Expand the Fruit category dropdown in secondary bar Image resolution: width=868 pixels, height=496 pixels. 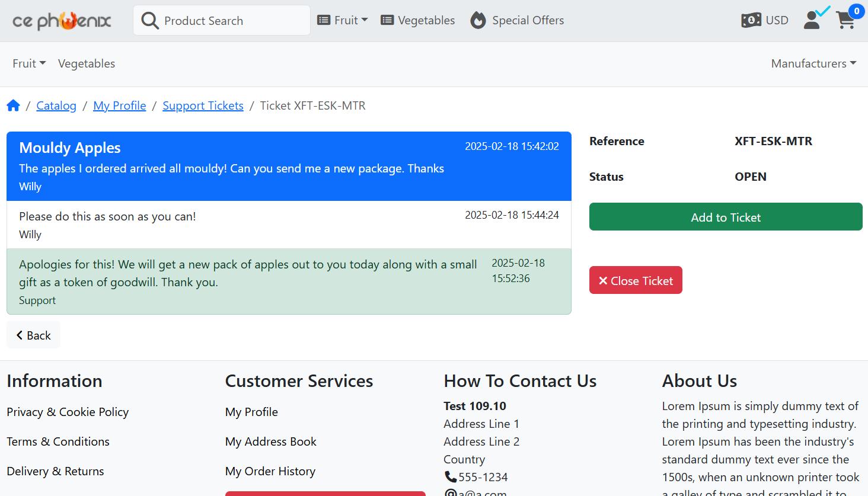29,63
